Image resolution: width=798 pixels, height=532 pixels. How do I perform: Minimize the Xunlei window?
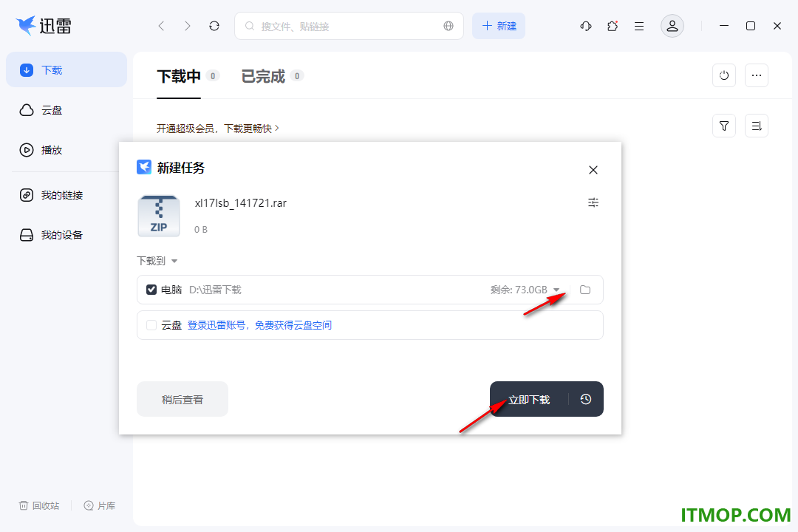tap(724, 26)
